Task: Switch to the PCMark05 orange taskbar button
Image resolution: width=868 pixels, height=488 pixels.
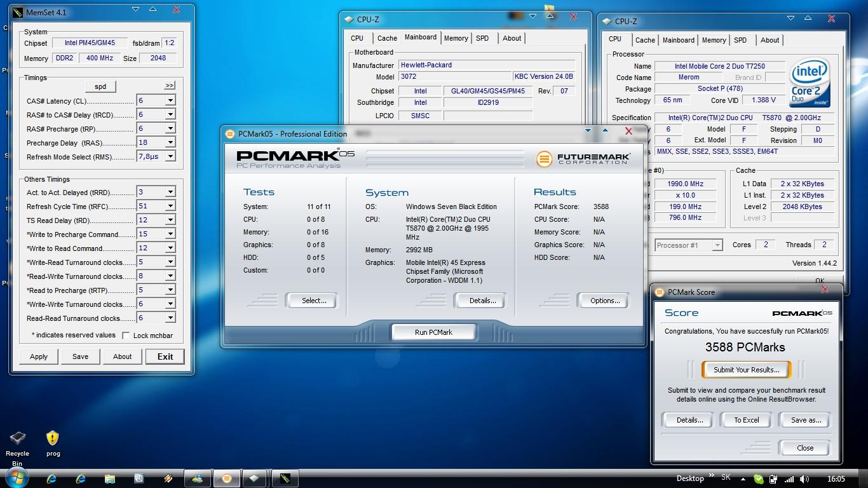Action: pyautogui.click(x=227, y=478)
